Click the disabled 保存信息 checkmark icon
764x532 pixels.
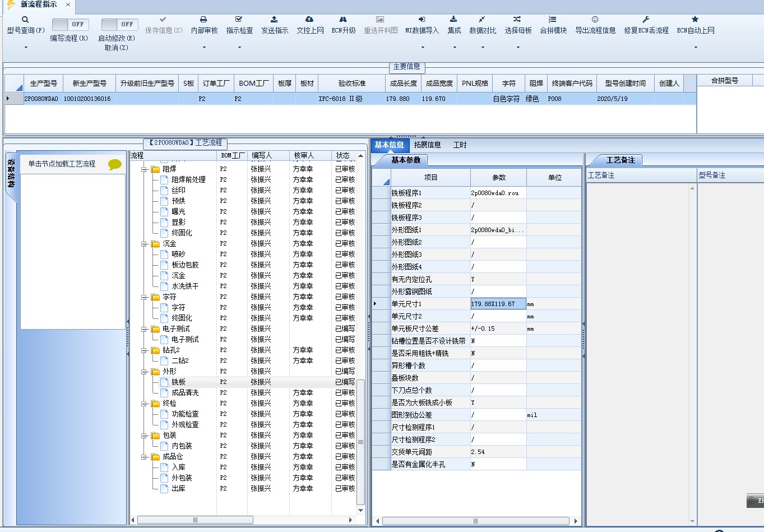coord(163,20)
